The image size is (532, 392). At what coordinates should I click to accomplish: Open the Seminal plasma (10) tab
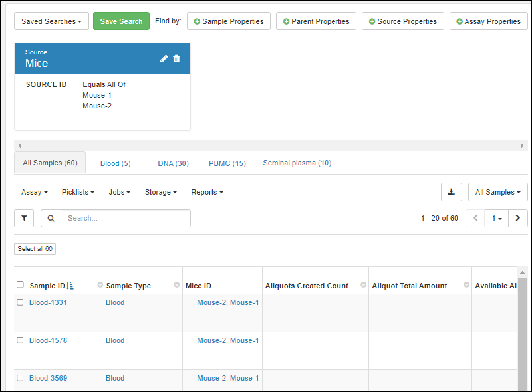click(x=297, y=163)
